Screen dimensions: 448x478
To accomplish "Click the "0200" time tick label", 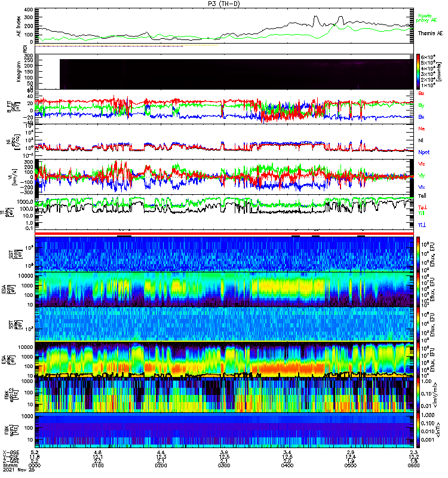I will [161, 465].
